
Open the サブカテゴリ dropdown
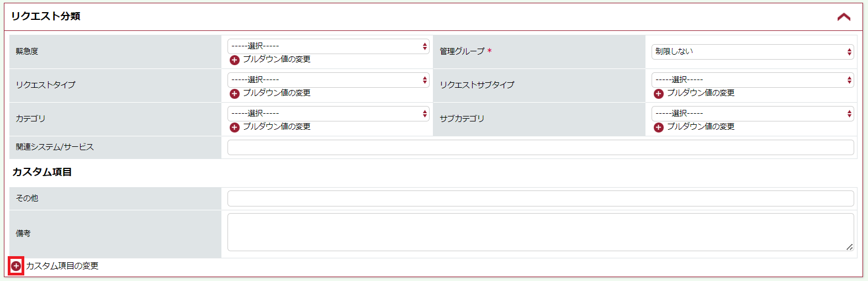tap(753, 114)
